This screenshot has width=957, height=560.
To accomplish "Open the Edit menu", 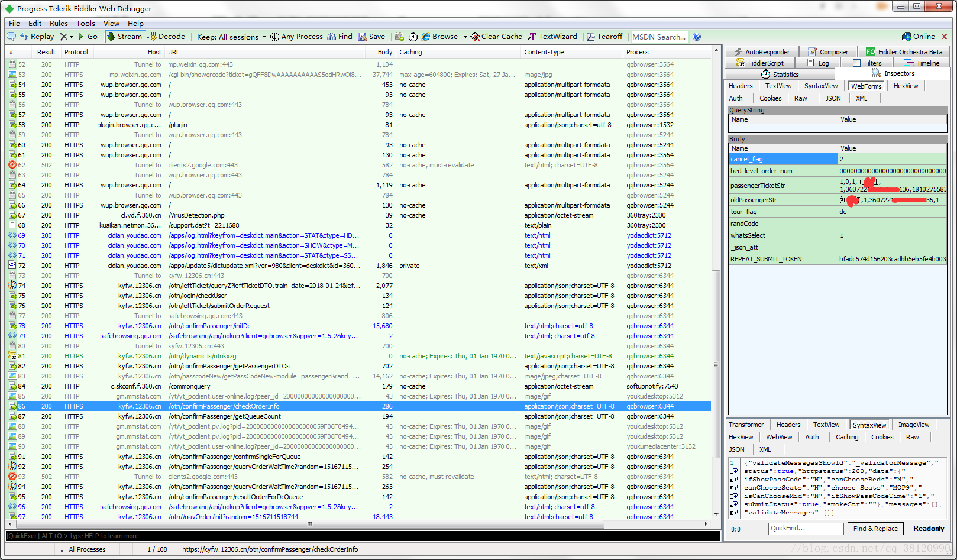I will (x=35, y=24).
